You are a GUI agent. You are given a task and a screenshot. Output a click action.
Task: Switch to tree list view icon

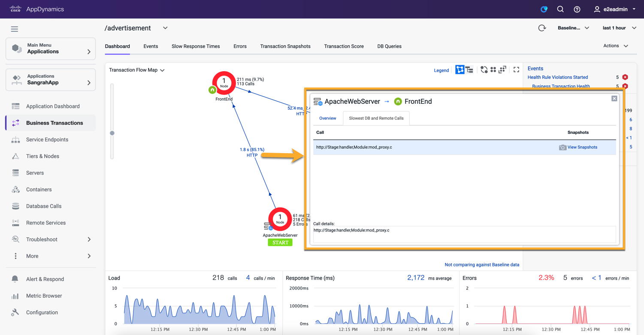tap(469, 69)
